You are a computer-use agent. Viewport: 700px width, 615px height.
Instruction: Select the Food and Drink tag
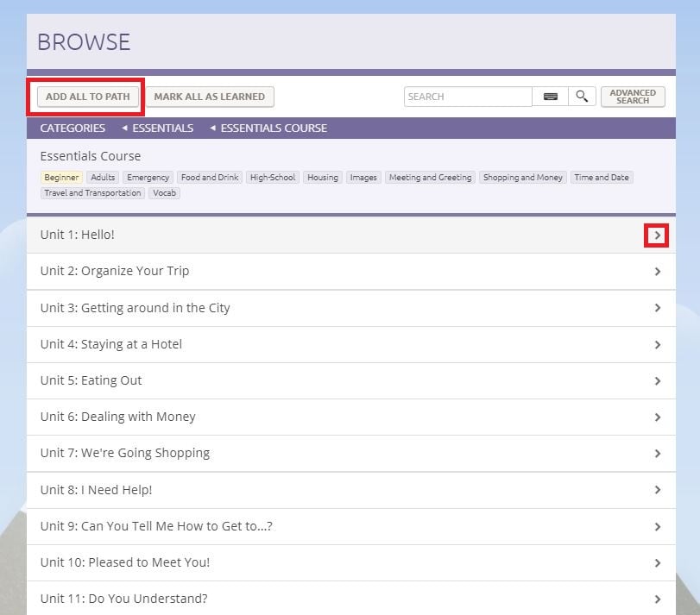(209, 177)
